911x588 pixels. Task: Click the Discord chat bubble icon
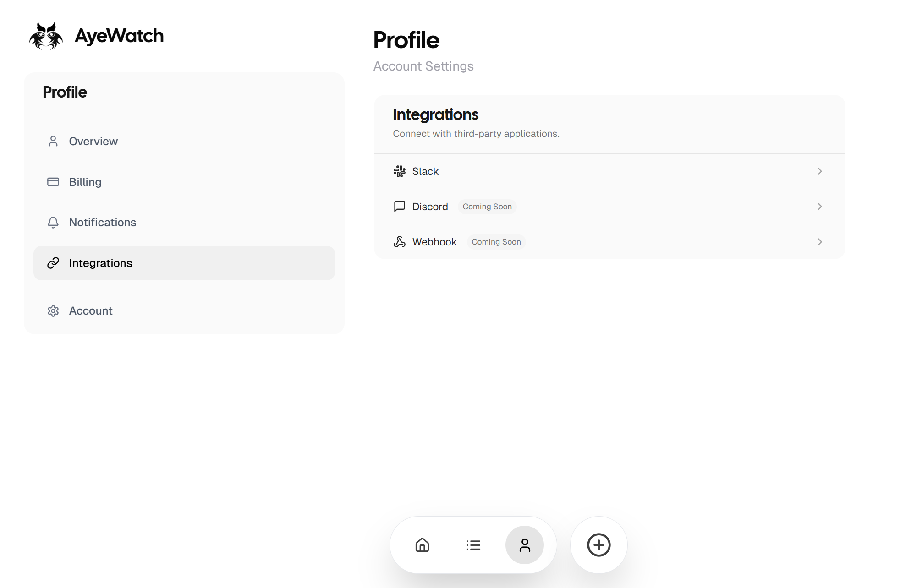(400, 207)
